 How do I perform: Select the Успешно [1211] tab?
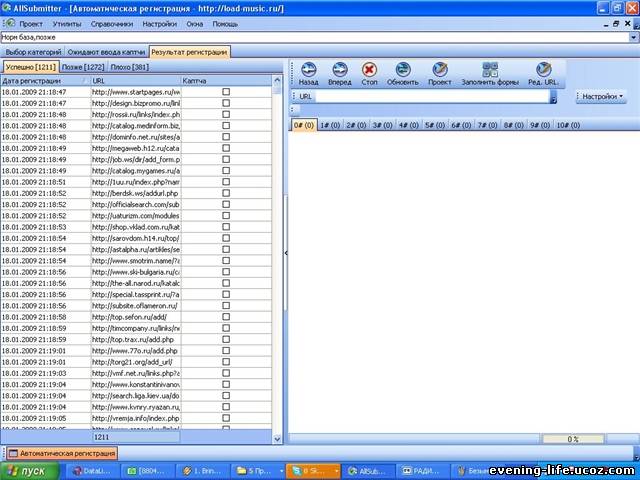[31, 67]
